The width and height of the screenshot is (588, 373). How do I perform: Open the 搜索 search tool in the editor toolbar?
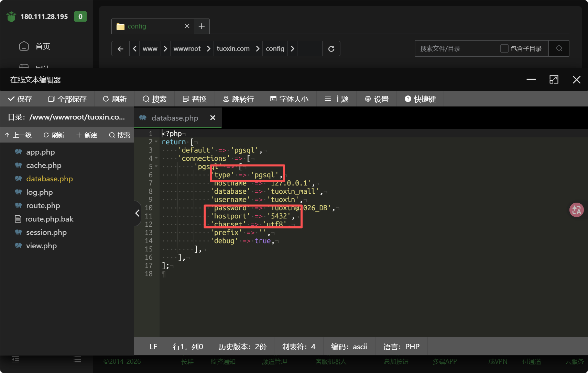click(154, 99)
